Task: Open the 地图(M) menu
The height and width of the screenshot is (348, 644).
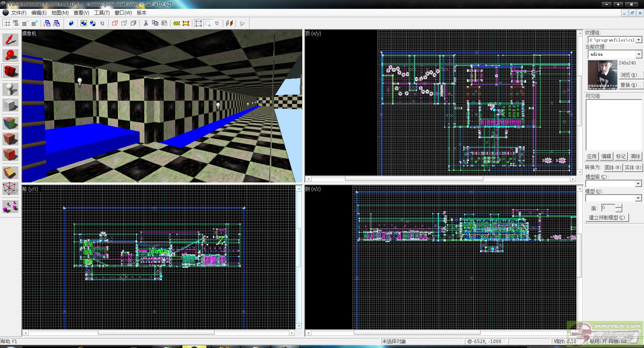Action: tap(60, 13)
